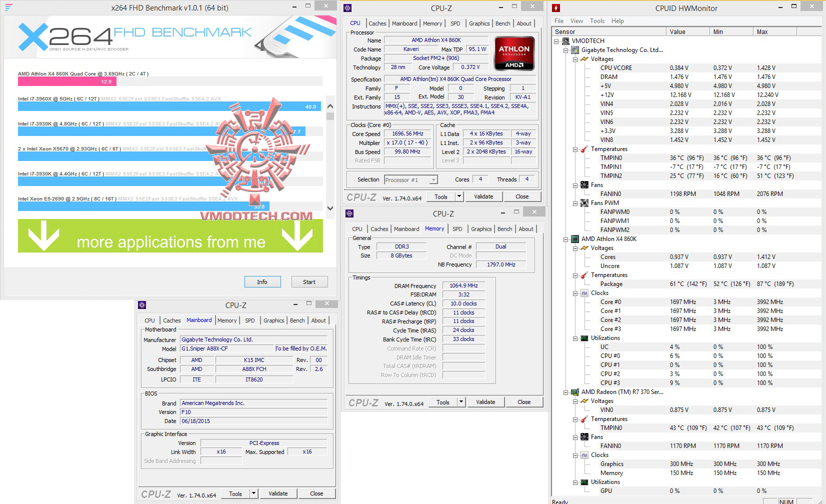Select the Package temperature row in HWMonitor
This screenshot has height=504, width=826.
coord(697,284)
